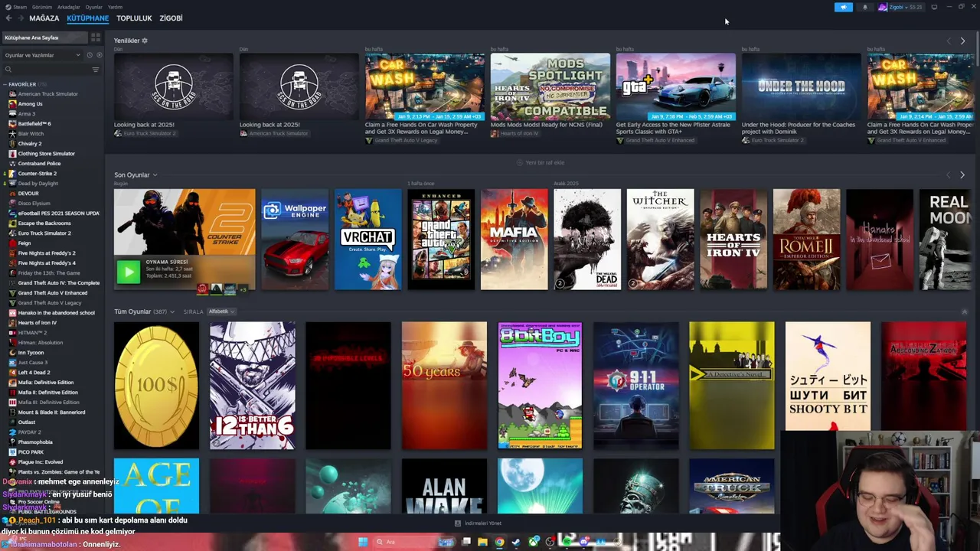Click Yeni bir raf ekle
This screenshot has width=980, height=551.
[x=541, y=163]
